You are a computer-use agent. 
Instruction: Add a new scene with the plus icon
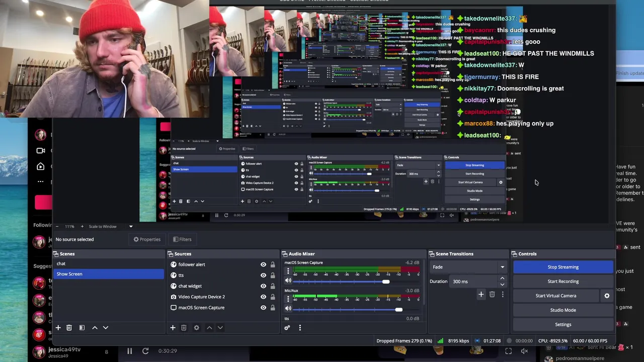pos(58,328)
